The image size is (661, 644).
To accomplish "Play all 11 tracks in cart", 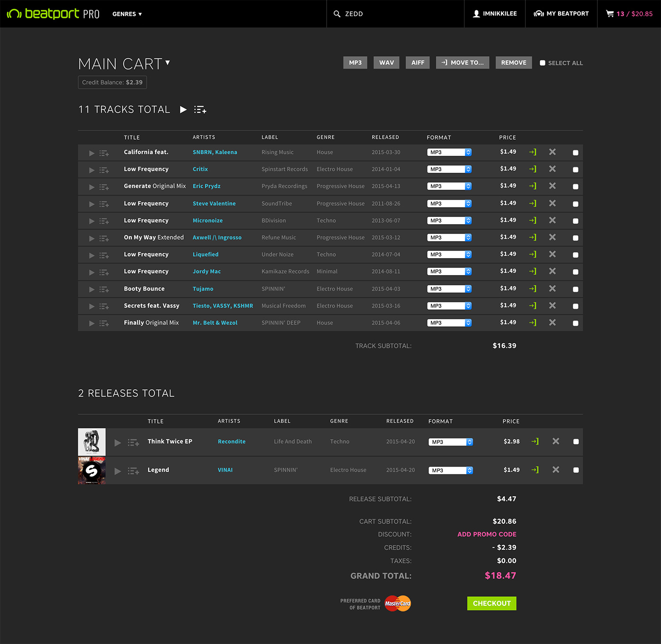I will coord(183,109).
